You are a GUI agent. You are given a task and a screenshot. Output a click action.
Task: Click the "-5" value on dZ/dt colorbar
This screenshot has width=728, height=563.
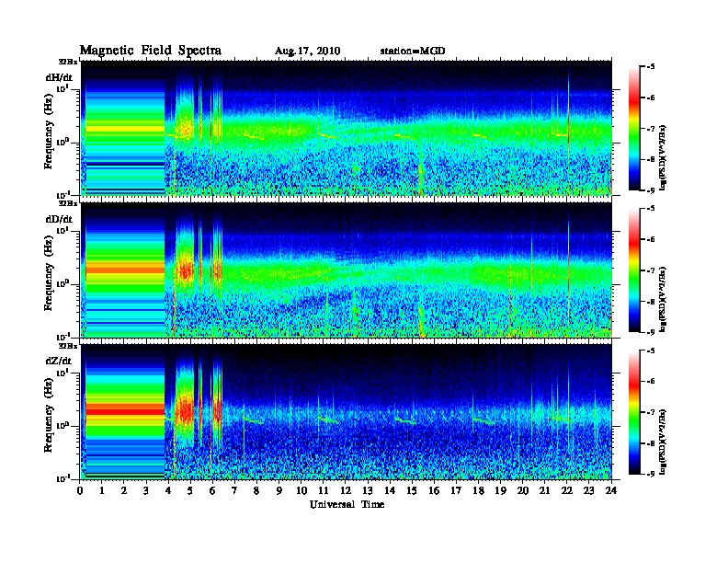click(651, 350)
